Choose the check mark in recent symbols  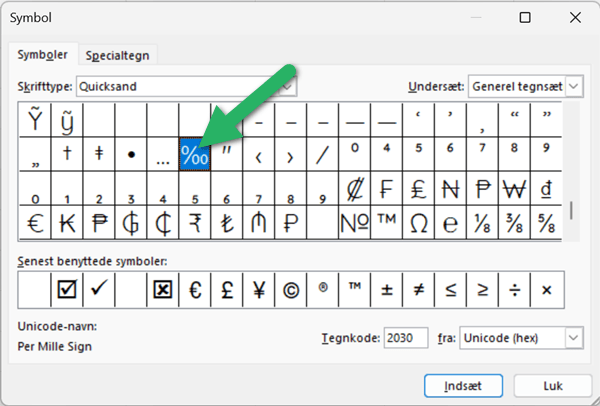click(x=99, y=290)
